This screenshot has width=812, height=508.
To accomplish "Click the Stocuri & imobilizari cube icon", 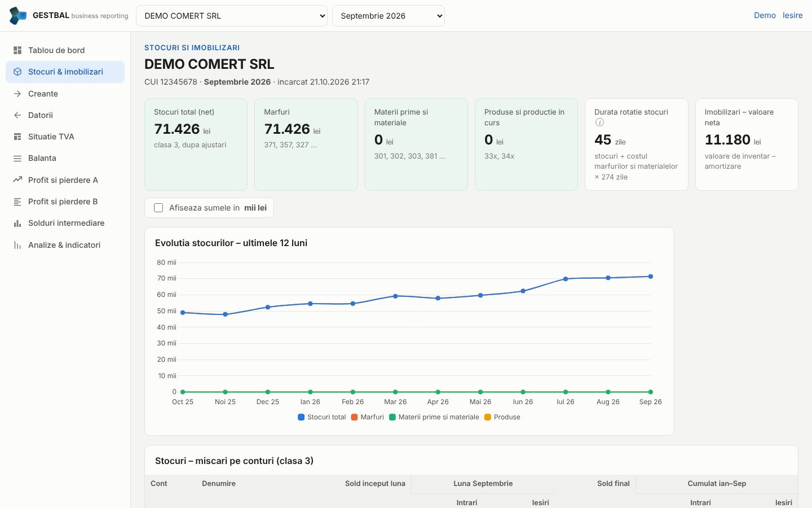I will [x=17, y=72].
